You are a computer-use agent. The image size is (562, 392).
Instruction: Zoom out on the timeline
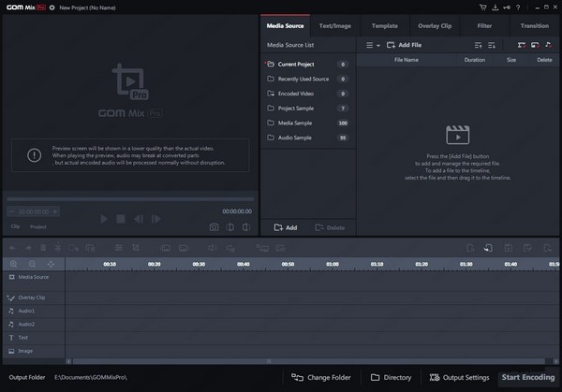coord(32,265)
